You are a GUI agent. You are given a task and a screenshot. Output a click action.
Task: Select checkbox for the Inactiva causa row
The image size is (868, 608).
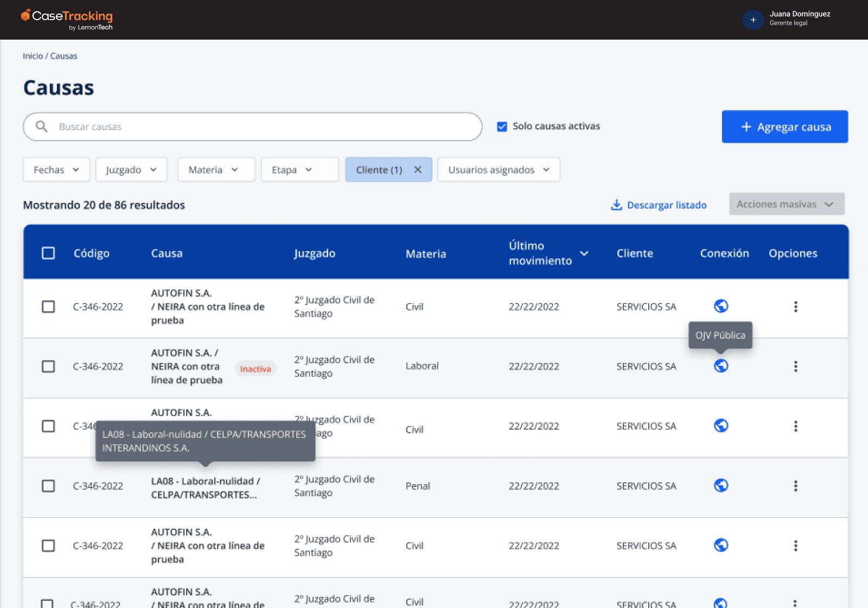(48, 366)
